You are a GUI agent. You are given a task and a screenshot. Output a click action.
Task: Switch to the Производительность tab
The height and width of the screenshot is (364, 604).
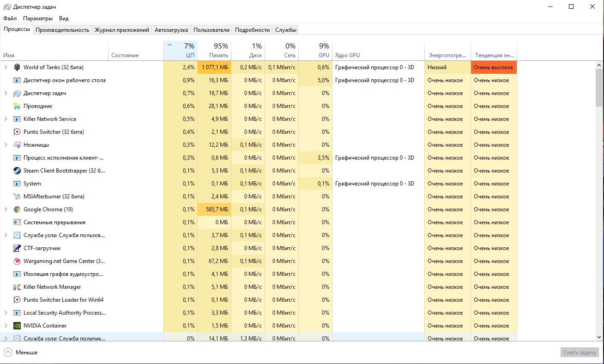click(62, 30)
